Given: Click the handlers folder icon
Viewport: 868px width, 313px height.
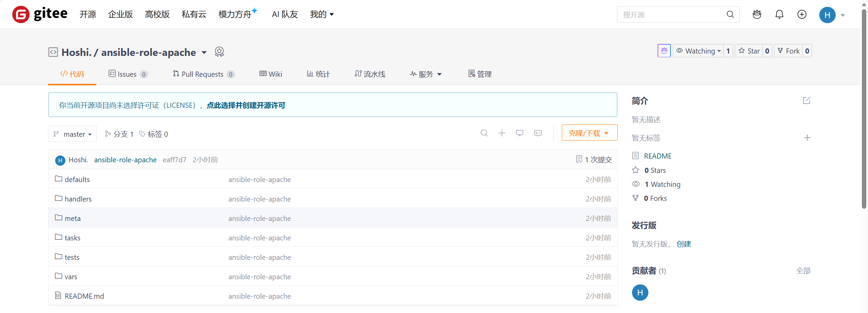Looking at the screenshot, I should click(x=59, y=198).
